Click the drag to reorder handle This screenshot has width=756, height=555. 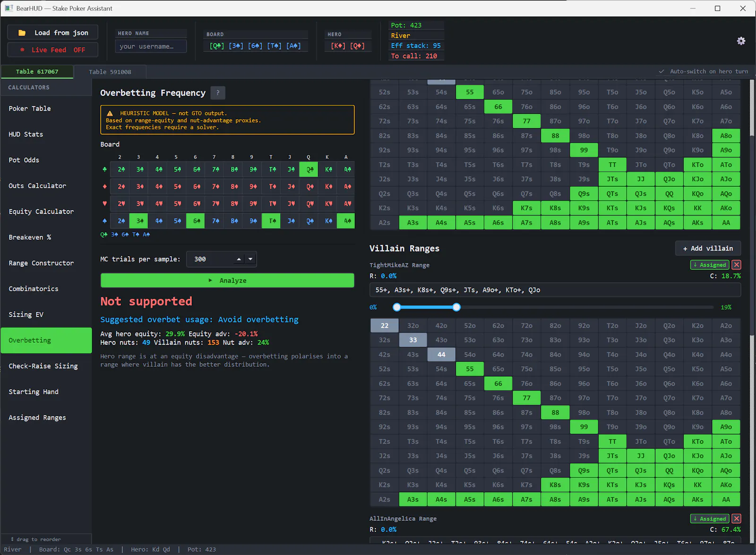[35, 539]
